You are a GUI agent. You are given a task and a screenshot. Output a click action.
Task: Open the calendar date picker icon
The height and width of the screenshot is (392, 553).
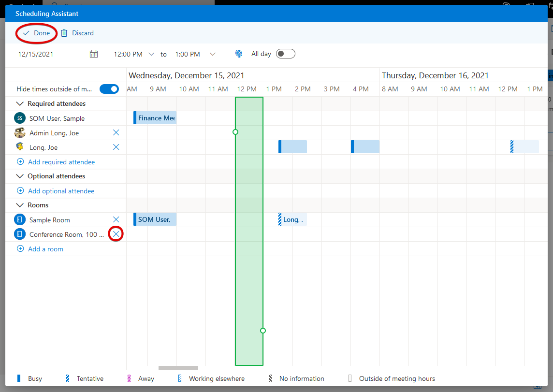(94, 54)
